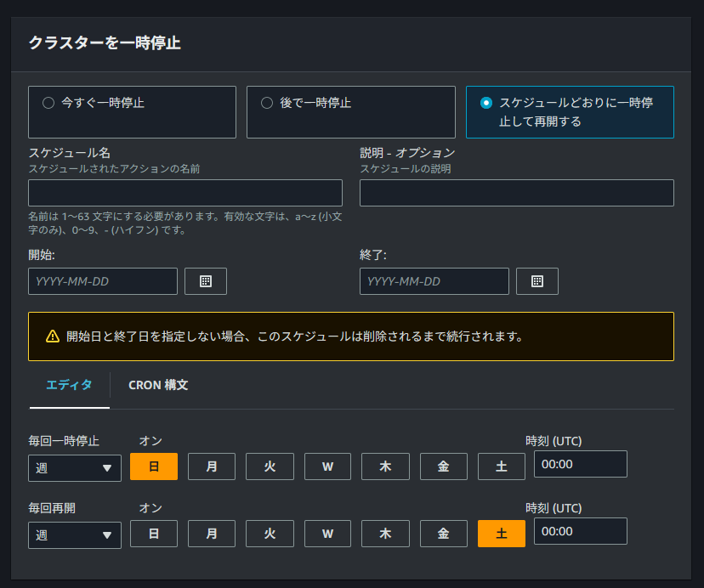The image size is (704, 588).
Task: Toggle 日 in the 毎回一時停止 row
Action: pyautogui.click(x=153, y=466)
